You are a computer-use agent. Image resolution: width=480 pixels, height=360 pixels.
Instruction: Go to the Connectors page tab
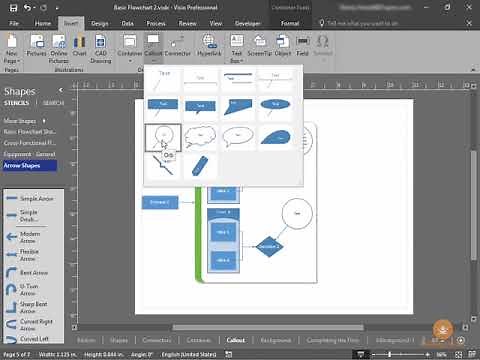coord(157,340)
